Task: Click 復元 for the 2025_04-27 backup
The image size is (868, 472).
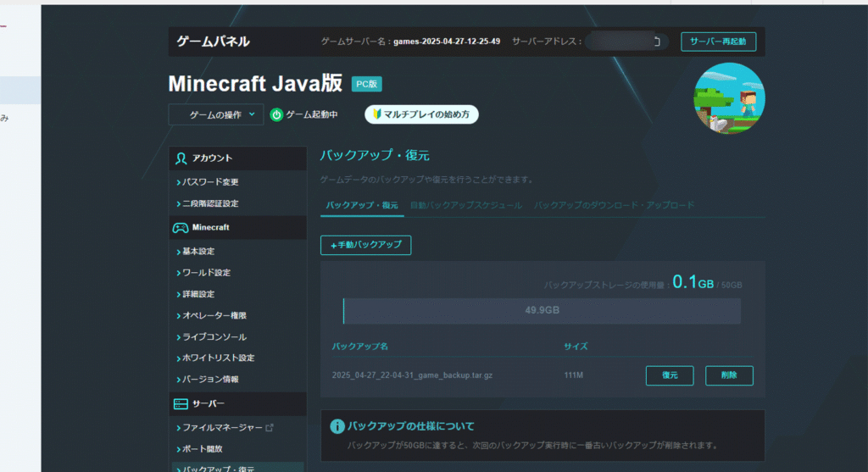Action: pos(670,375)
